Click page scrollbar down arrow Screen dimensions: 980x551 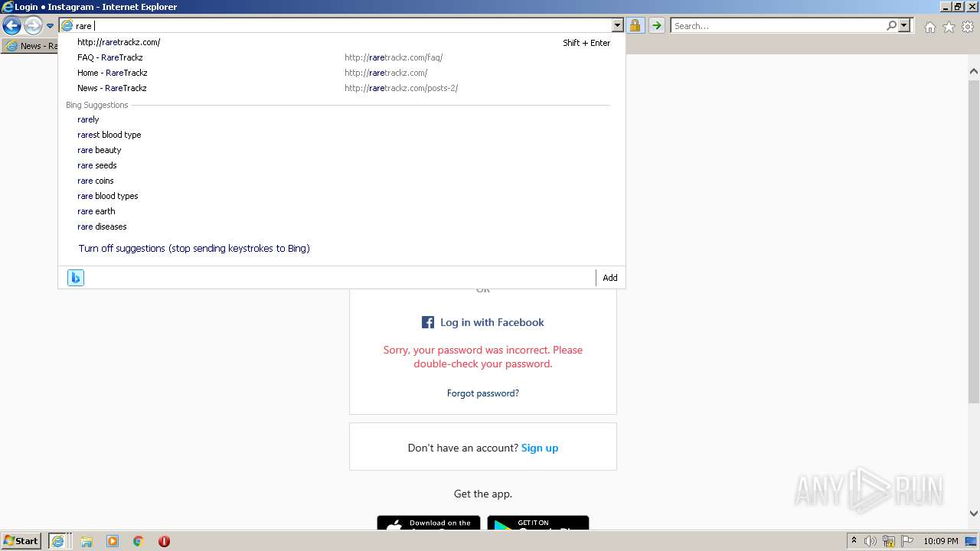click(x=974, y=514)
